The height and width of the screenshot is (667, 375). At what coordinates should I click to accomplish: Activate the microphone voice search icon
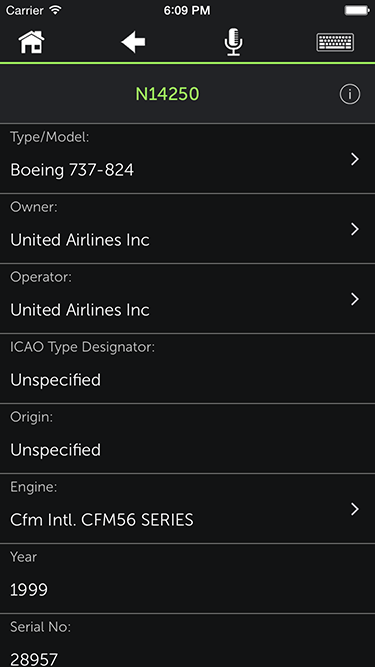click(233, 42)
